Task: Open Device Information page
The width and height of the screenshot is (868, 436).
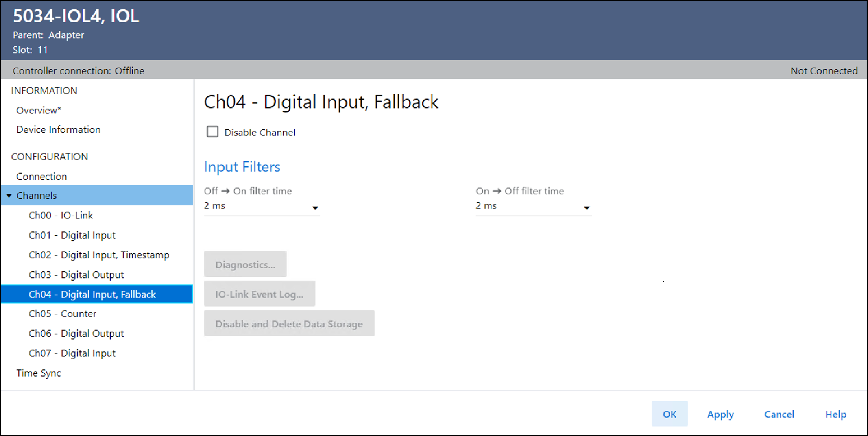Action: coord(58,130)
